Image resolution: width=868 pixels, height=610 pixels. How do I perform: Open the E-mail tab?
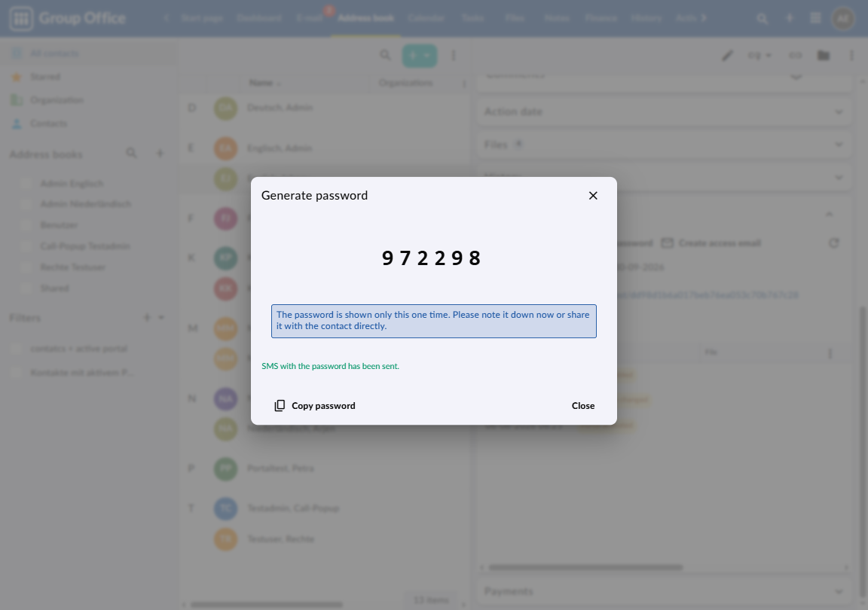310,18
